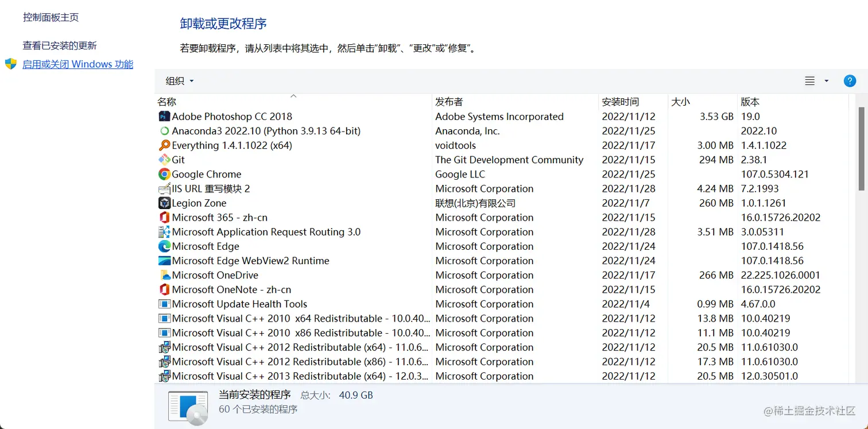Click publisher voidtools
This screenshot has width=868, height=429.
coord(455,145)
